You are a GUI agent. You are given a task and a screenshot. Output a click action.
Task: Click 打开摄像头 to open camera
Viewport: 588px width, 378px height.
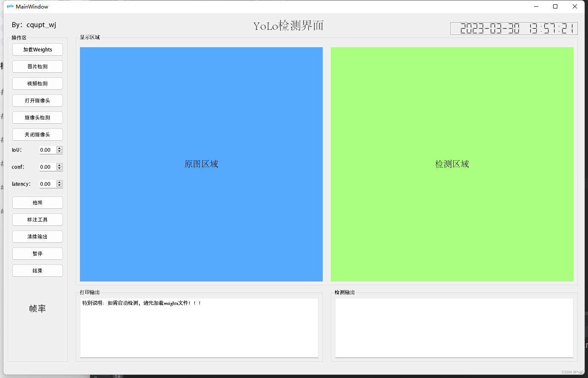[x=37, y=101]
